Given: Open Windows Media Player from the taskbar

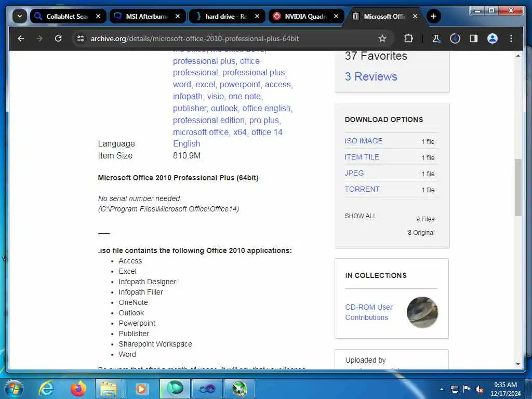Looking at the screenshot, I should (141, 389).
